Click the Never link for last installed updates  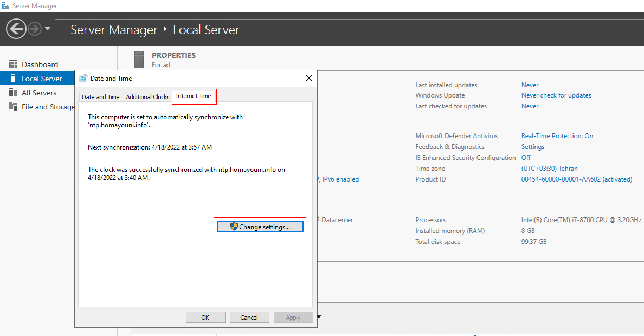pos(530,85)
